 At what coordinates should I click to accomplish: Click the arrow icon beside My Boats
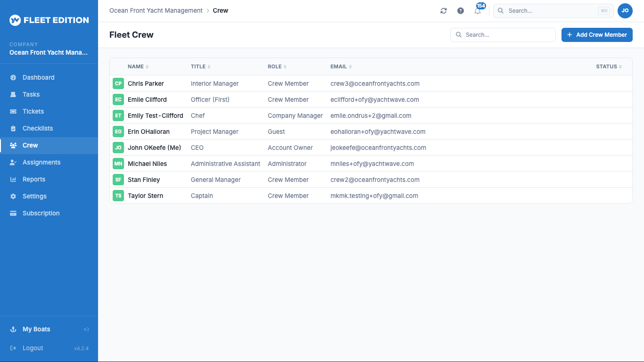click(x=86, y=329)
